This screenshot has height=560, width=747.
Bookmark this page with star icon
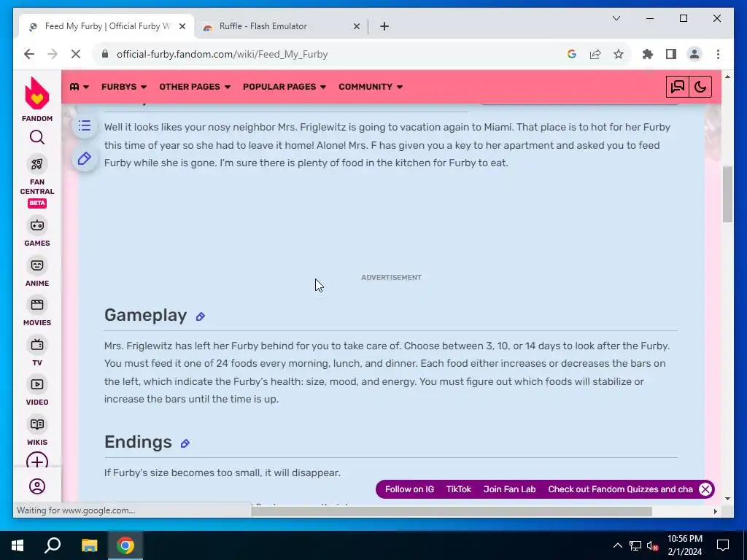pos(619,54)
